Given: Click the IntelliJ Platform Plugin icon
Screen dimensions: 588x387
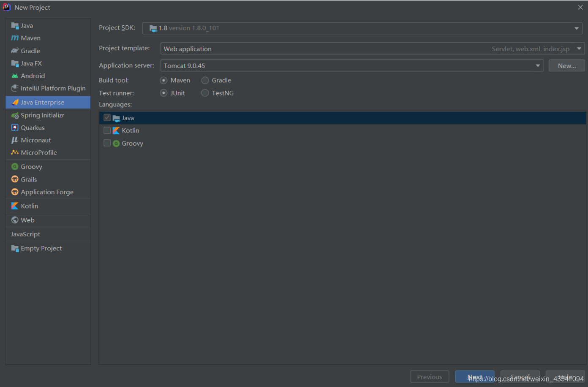Looking at the screenshot, I should [x=15, y=88].
